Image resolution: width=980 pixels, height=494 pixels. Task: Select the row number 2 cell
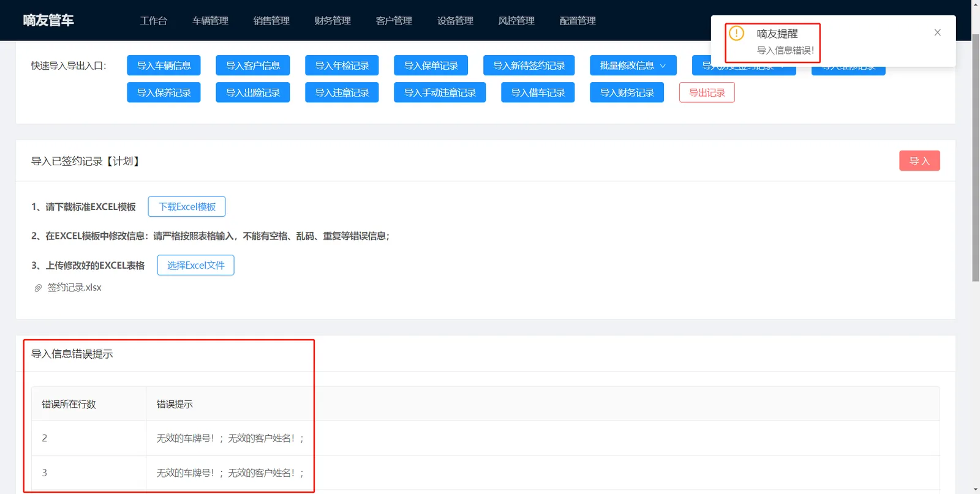coord(89,438)
